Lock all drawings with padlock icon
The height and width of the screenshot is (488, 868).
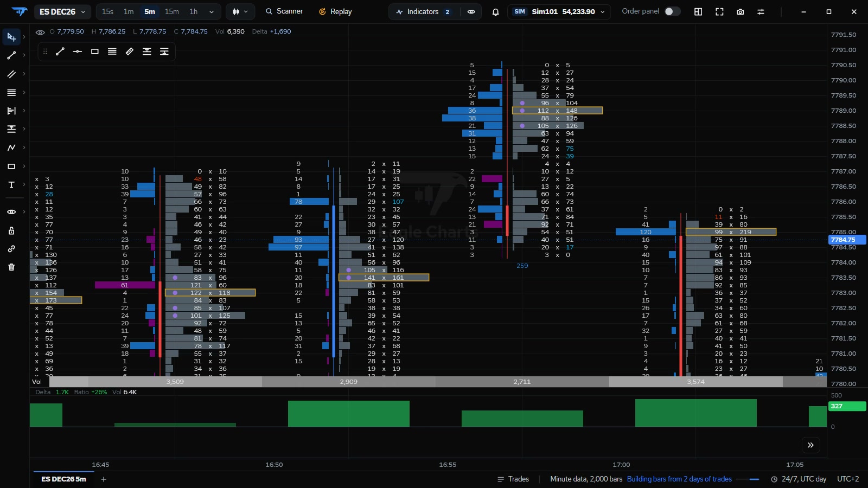11,230
